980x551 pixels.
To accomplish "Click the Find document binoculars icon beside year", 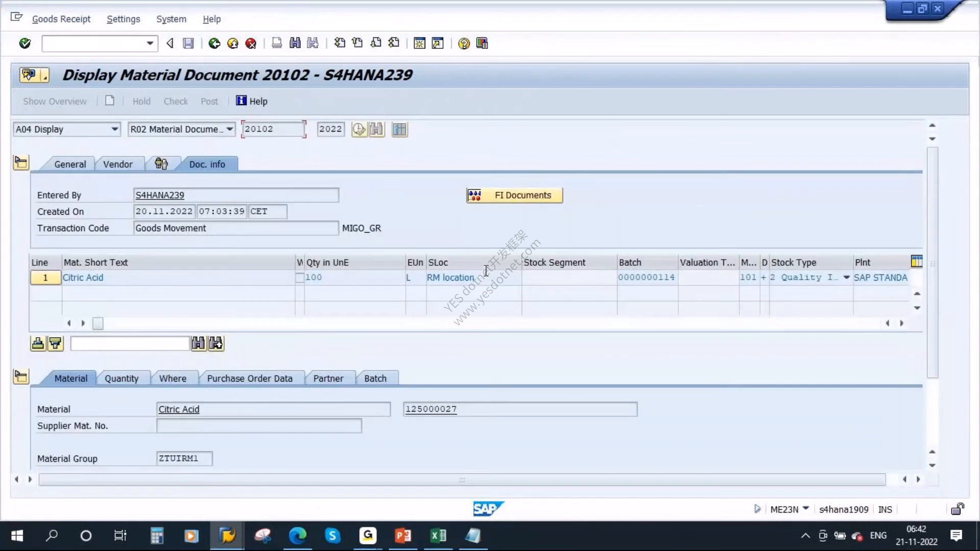I will point(377,130).
